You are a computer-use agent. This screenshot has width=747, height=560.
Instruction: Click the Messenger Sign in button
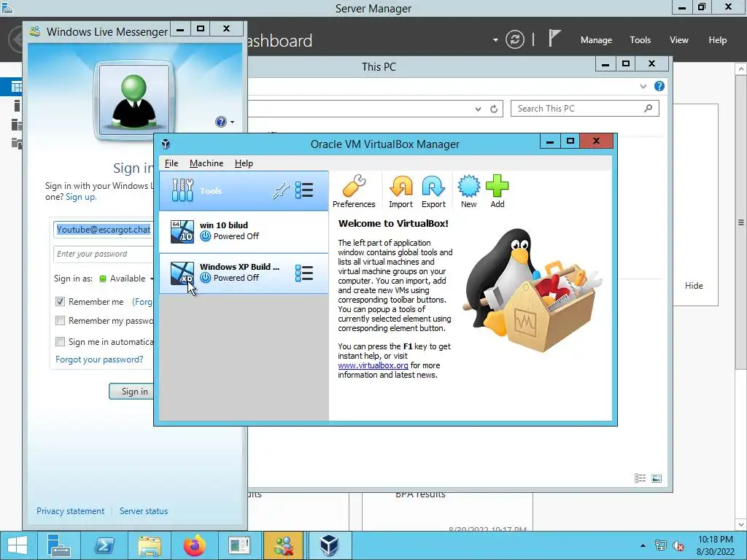[x=132, y=392]
